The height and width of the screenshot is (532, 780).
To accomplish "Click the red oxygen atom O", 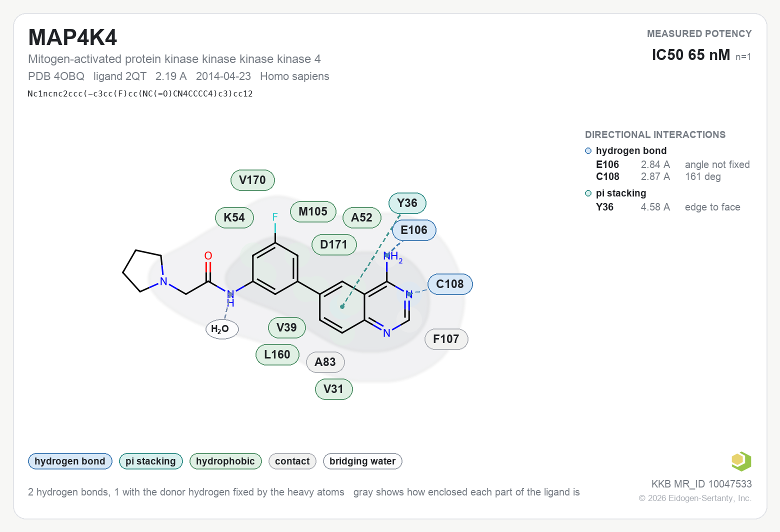I will tap(208, 256).
